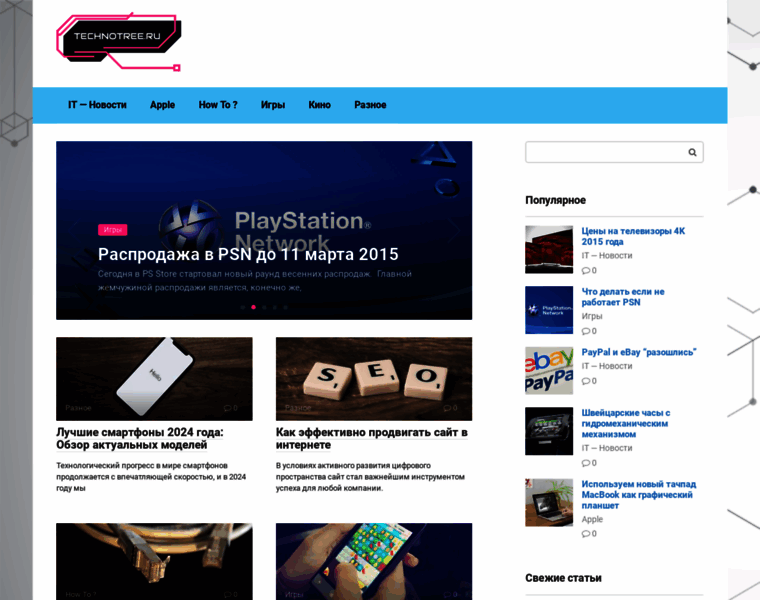Image resolution: width=760 pixels, height=600 pixels.
Task: Open the Кино menu section
Action: [x=319, y=105]
